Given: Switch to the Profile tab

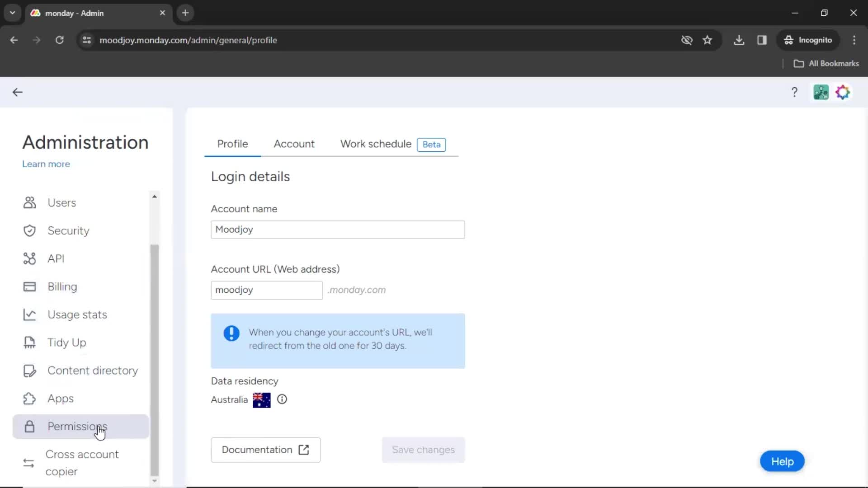Looking at the screenshot, I should click(232, 144).
